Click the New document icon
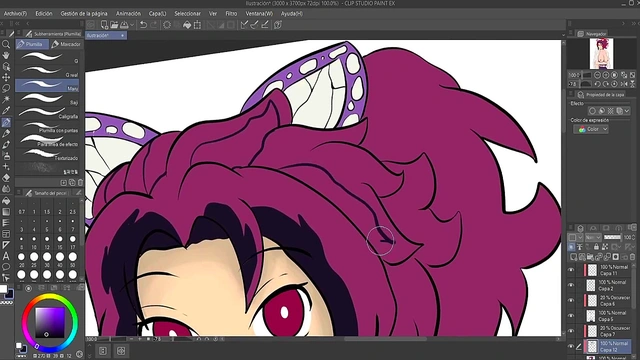The image size is (640, 360). point(104,25)
